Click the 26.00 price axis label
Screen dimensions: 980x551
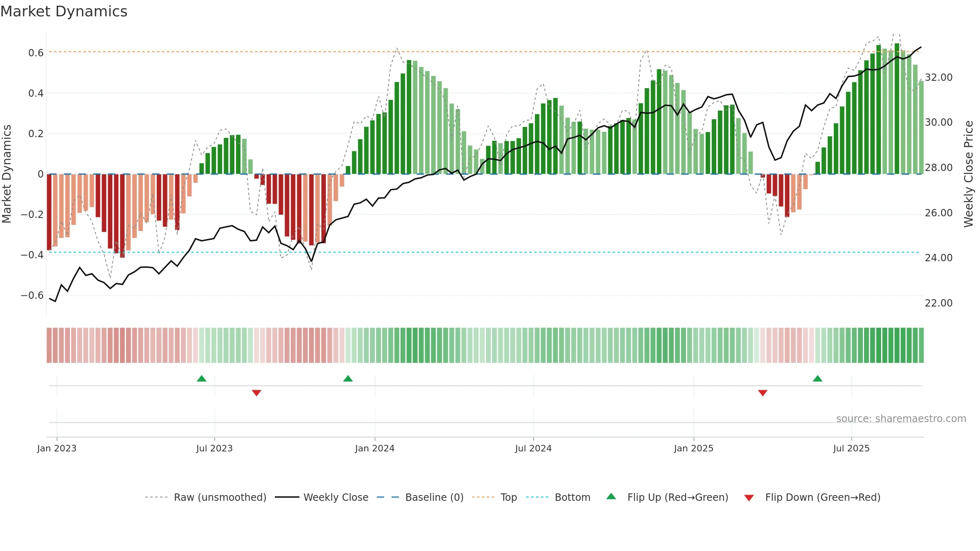[x=939, y=213]
